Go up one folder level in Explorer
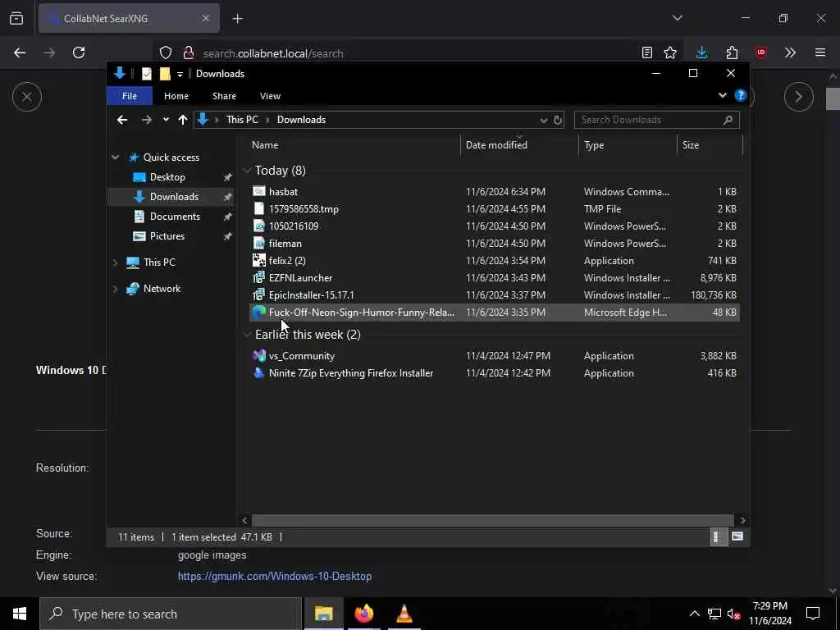This screenshot has width=840, height=630. click(x=183, y=120)
